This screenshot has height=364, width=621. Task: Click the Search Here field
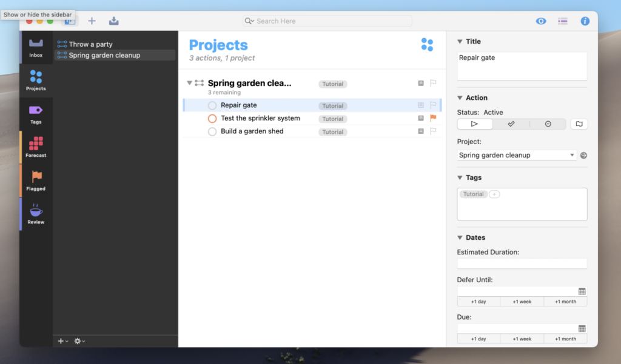click(x=327, y=21)
